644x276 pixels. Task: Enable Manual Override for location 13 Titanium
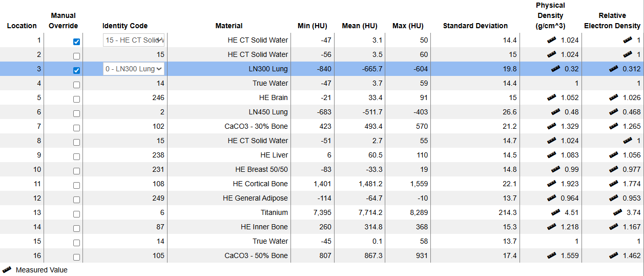[76, 214]
